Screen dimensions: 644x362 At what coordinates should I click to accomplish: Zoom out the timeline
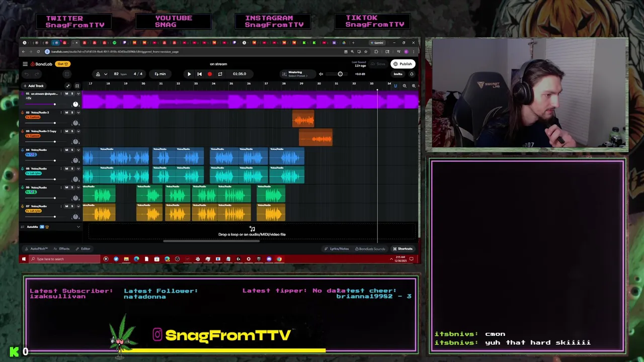pos(405,86)
